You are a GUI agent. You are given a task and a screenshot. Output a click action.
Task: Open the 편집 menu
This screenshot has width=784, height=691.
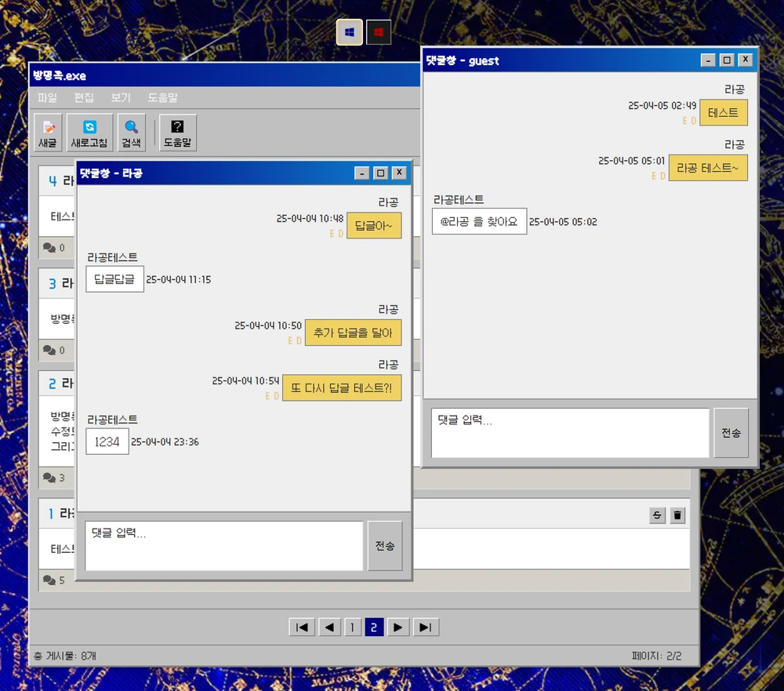click(x=84, y=98)
